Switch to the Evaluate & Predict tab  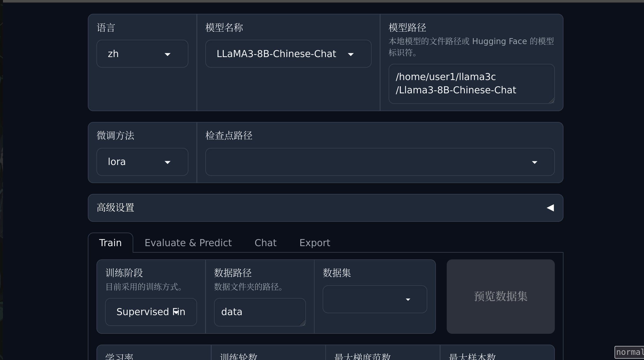[x=188, y=243]
